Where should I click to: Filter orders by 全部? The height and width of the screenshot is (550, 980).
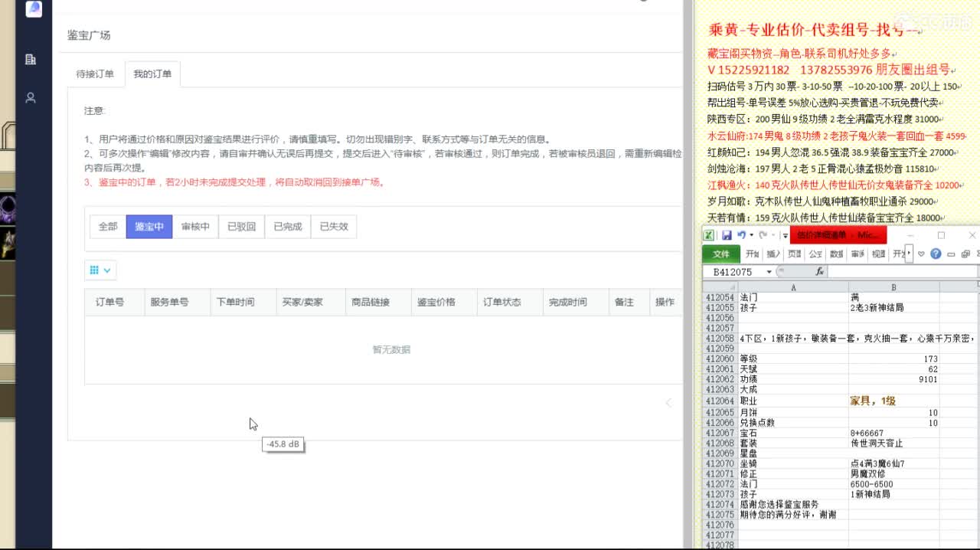pyautogui.click(x=108, y=227)
